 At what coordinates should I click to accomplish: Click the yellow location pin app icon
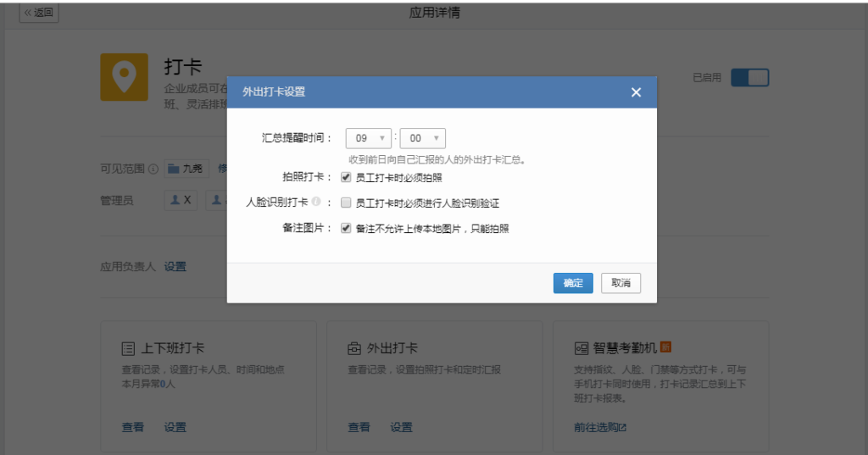tap(124, 77)
